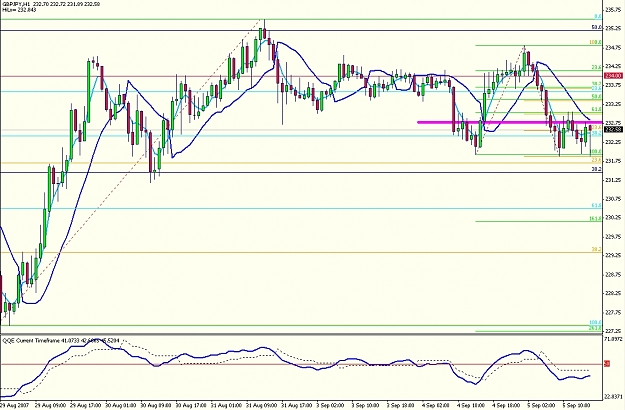Click the red 234.00 price tag
The height and width of the screenshot is (410, 625).
point(614,76)
